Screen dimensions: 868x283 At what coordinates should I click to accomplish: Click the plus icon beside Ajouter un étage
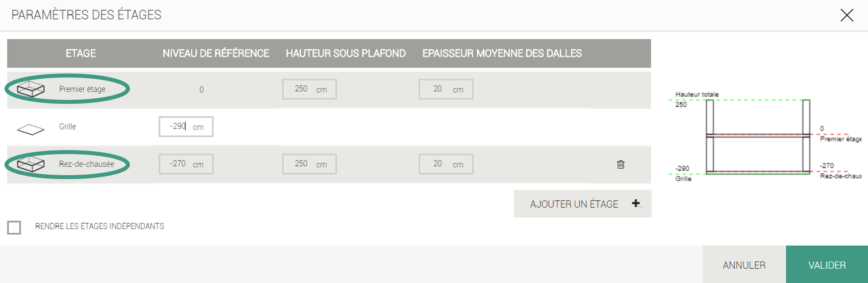coord(636,203)
